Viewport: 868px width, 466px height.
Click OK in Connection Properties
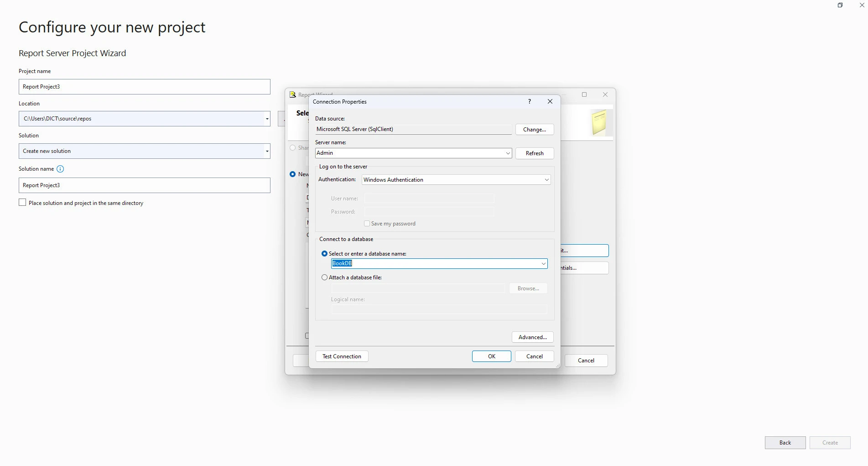point(491,356)
